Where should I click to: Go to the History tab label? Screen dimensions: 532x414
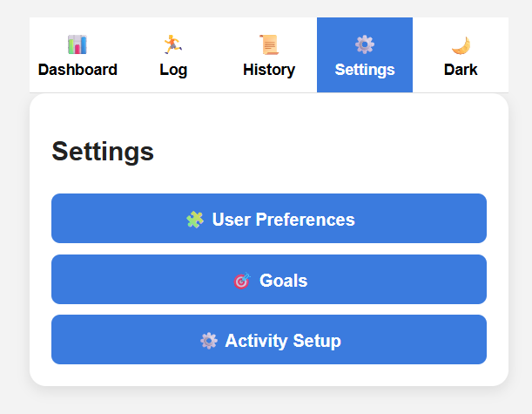(x=269, y=70)
